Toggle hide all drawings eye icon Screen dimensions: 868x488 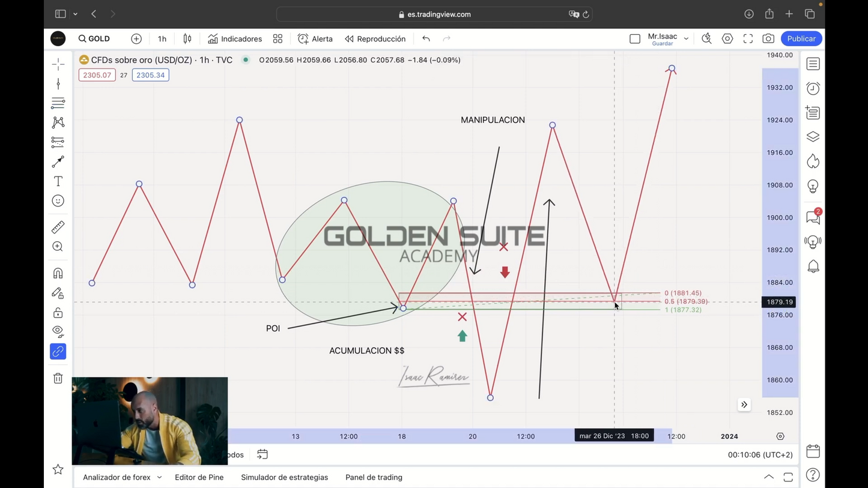point(58,331)
